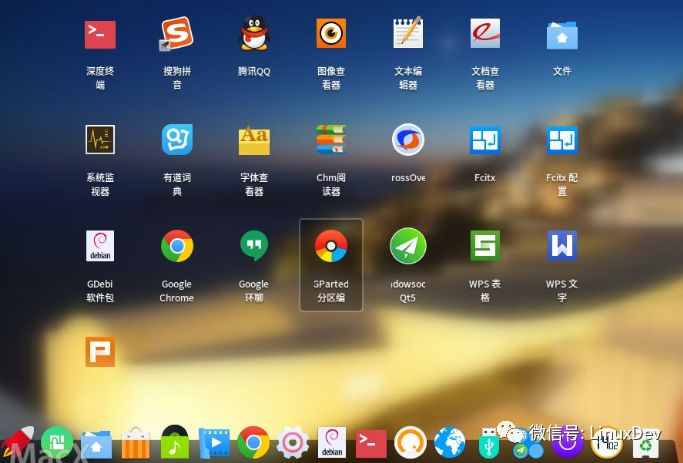Launch Chm阅读器 CHM reader
683x463 pixels.
tap(331, 139)
